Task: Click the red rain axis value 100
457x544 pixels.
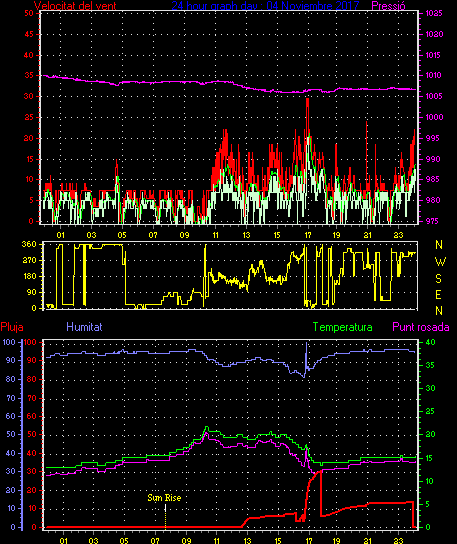Action: [30, 342]
